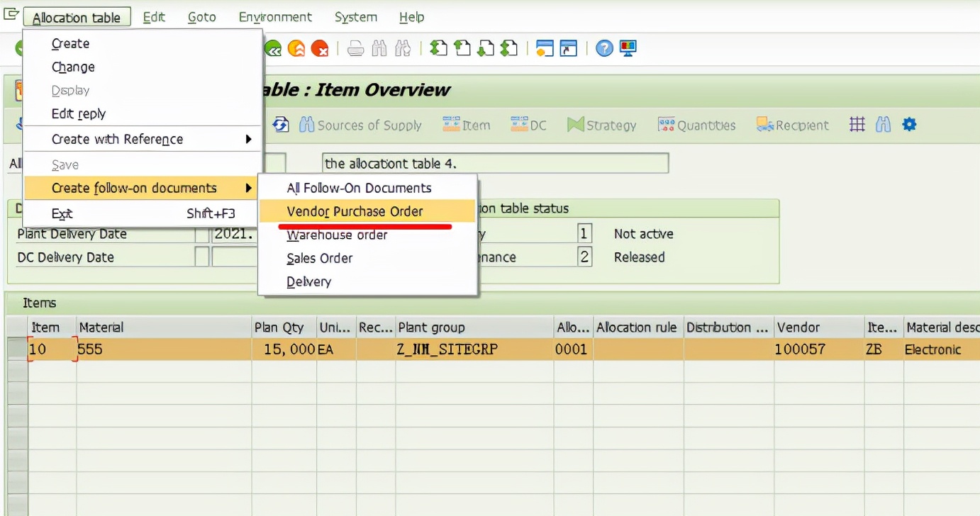Select the row selector for item 10

click(17, 349)
